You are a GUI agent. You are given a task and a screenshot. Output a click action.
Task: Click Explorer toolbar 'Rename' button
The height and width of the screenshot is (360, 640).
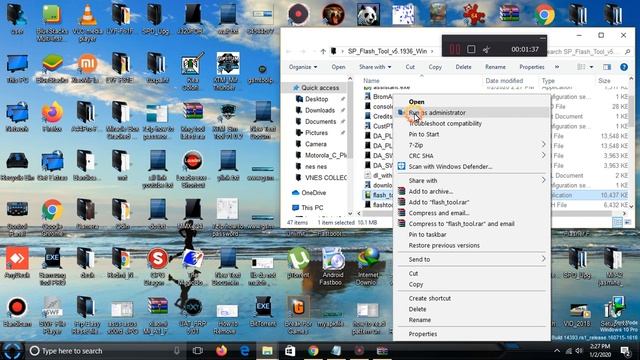tap(495, 67)
